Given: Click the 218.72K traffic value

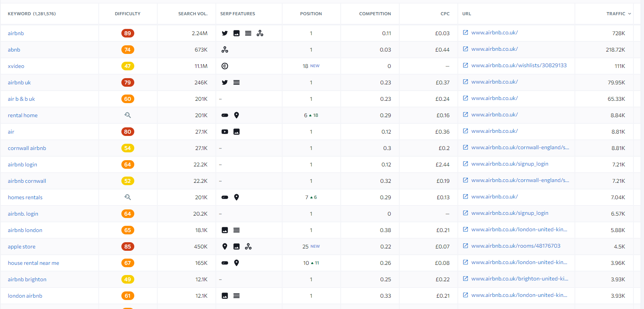Looking at the screenshot, I should [x=616, y=50].
